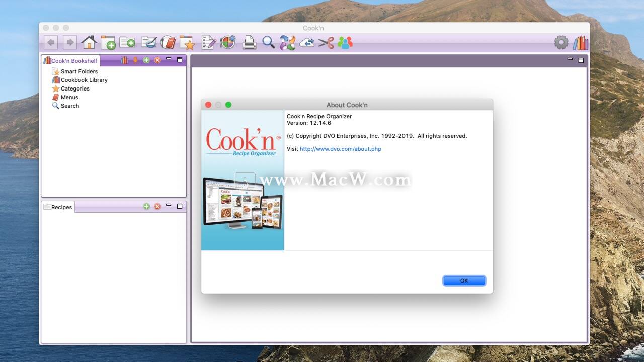Open settings gear at toolbar right

click(x=561, y=42)
